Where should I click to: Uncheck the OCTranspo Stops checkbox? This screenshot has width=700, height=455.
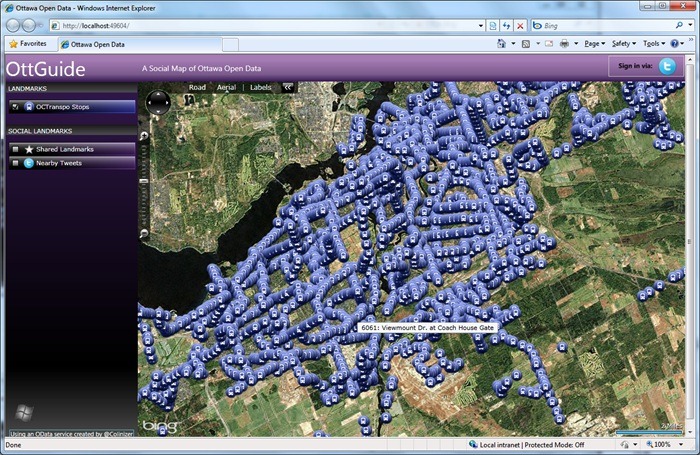tap(16, 107)
